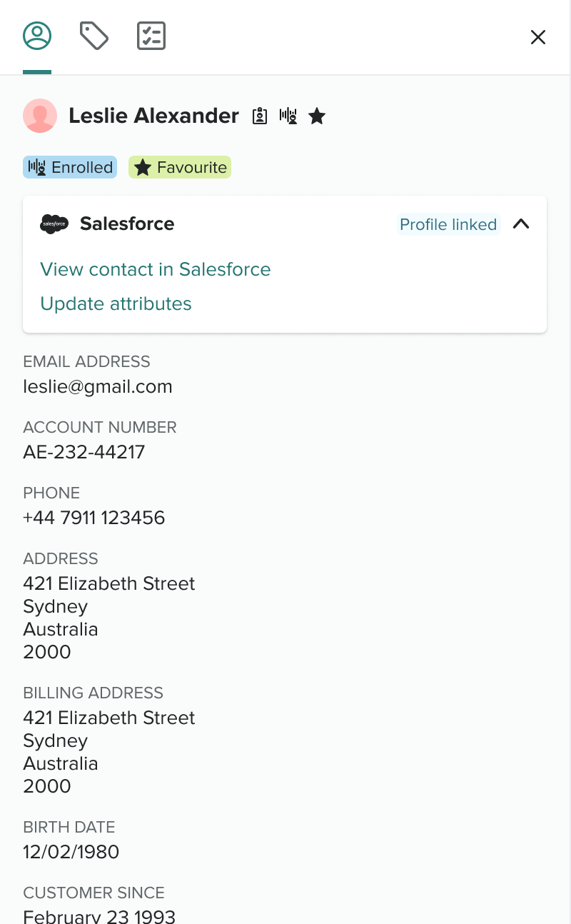Click contact card icon beside name
This screenshot has width=571, height=924.
click(x=260, y=116)
